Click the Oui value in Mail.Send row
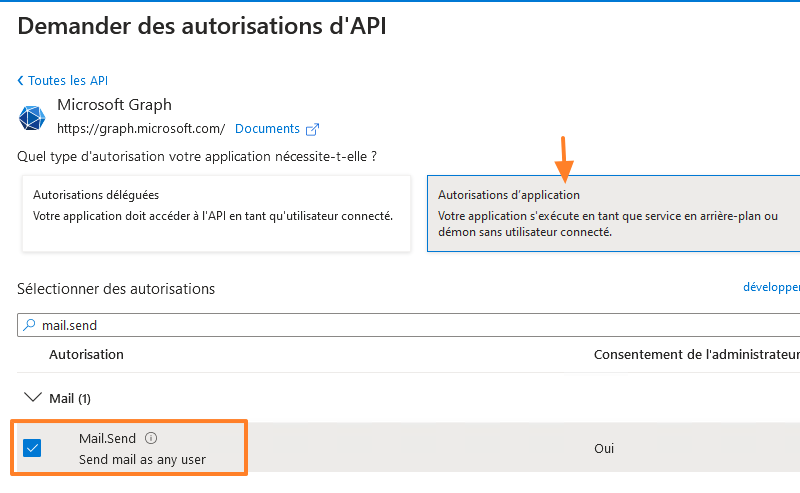This screenshot has height=493, width=800. (x=604, y=448)
